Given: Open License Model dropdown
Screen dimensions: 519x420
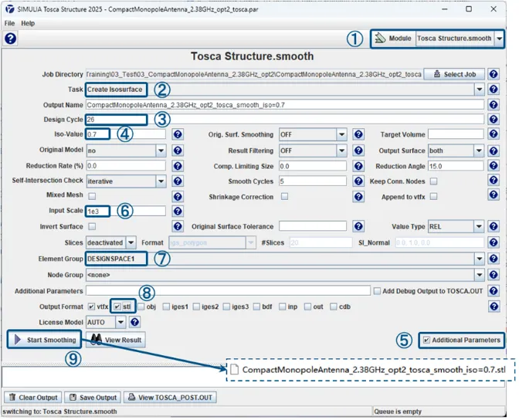Looking at the screenshot, I should tap(120, 322).
